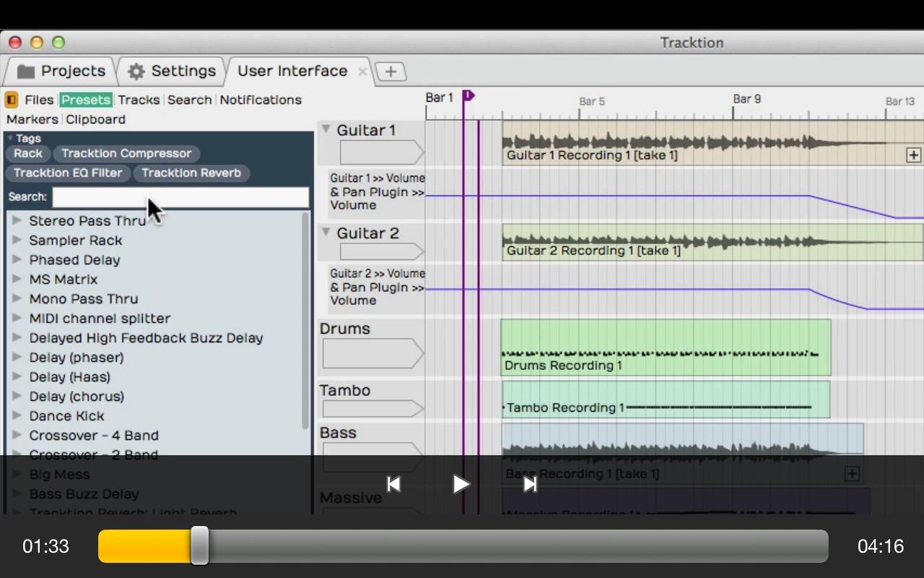Select the Dance Kick preset name

(x=66, y=415)
